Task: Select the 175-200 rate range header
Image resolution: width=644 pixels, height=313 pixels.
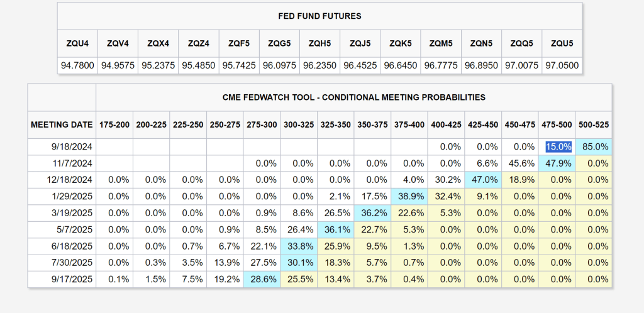Action: click(114, 125)
